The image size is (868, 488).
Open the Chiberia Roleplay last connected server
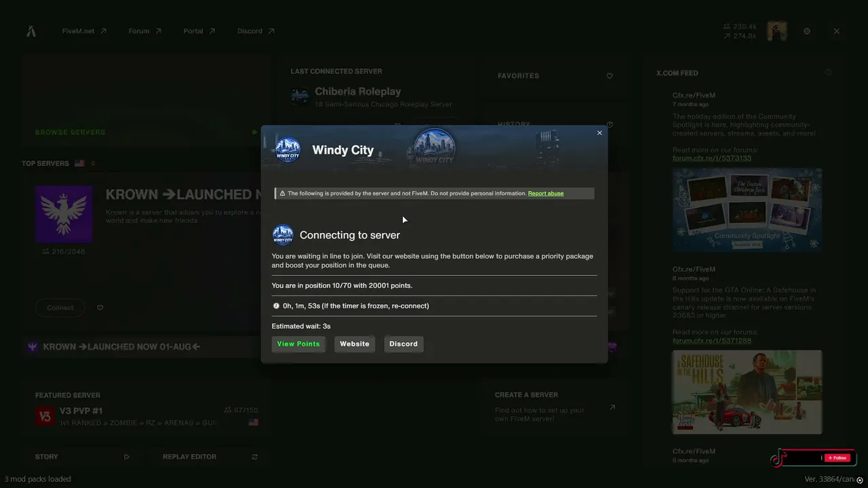click(358, 91)
